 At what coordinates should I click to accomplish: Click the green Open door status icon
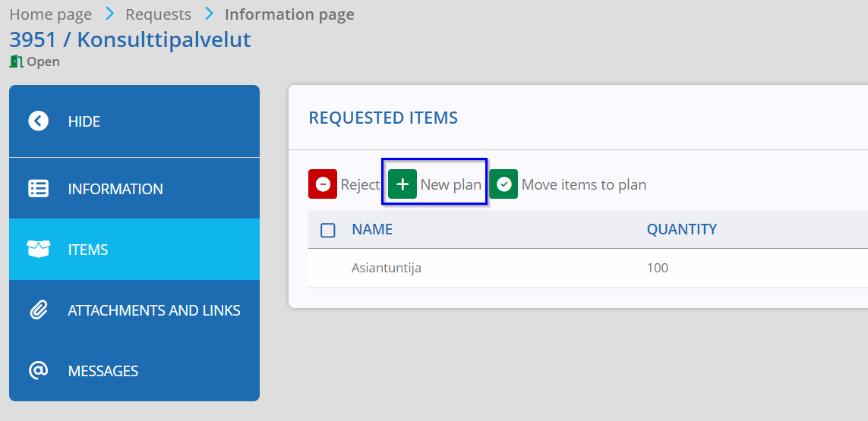coord(16,61)
